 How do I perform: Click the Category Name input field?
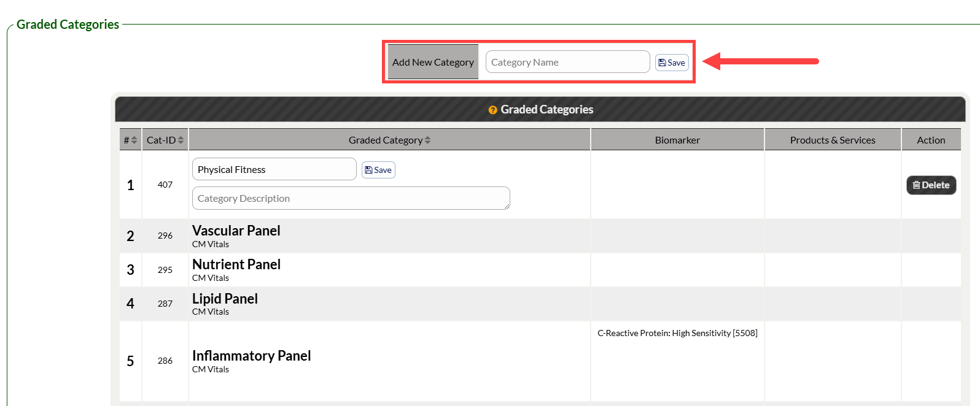(x=567, y=62)
